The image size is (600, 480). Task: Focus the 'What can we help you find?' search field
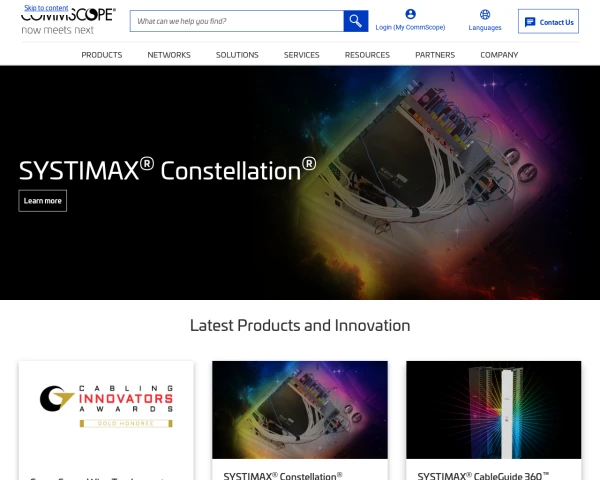coord(237,21)
